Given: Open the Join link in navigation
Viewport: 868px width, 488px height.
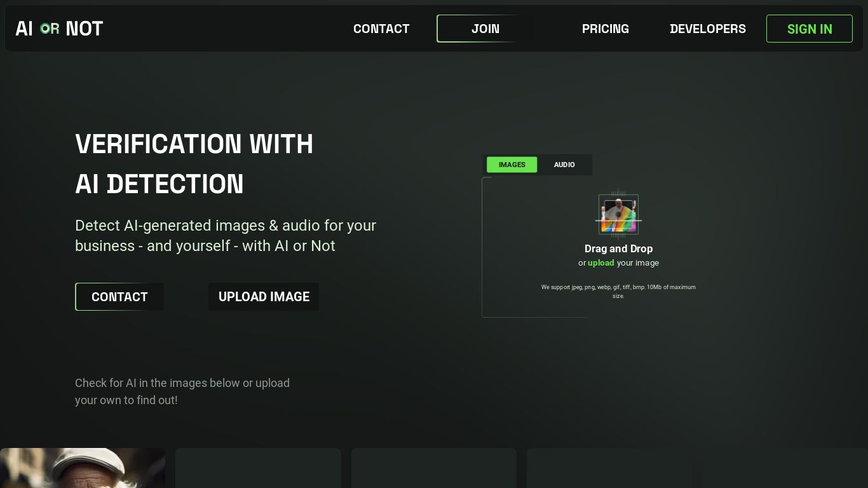Looking at the screenshot, I should coord(485,29).
